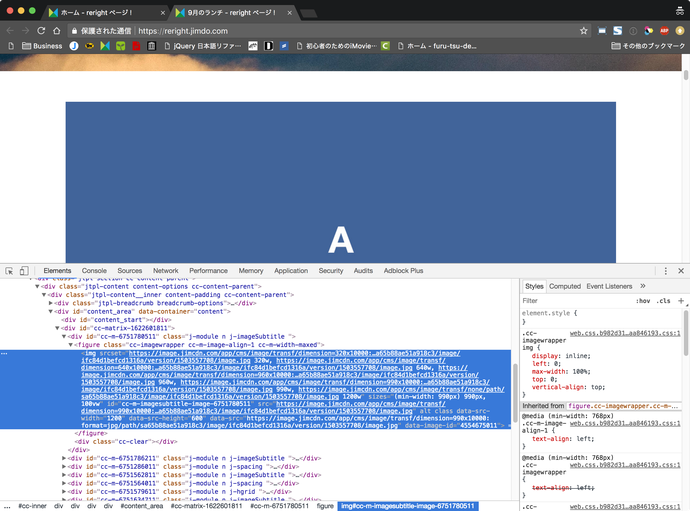Screen dimensions: 690x511
Task: Click the browser forward arrow
Action: point(26,31)
